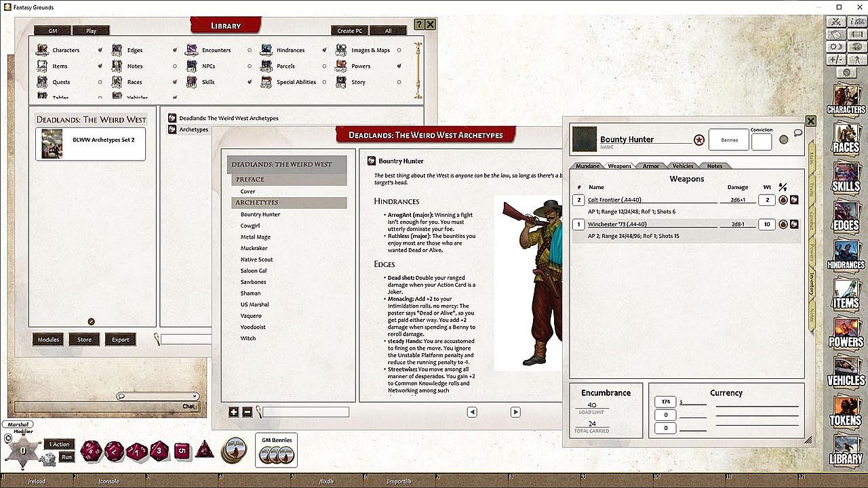Open the Tokens sidebar panel
868x488 pixels.
point(846,410)
